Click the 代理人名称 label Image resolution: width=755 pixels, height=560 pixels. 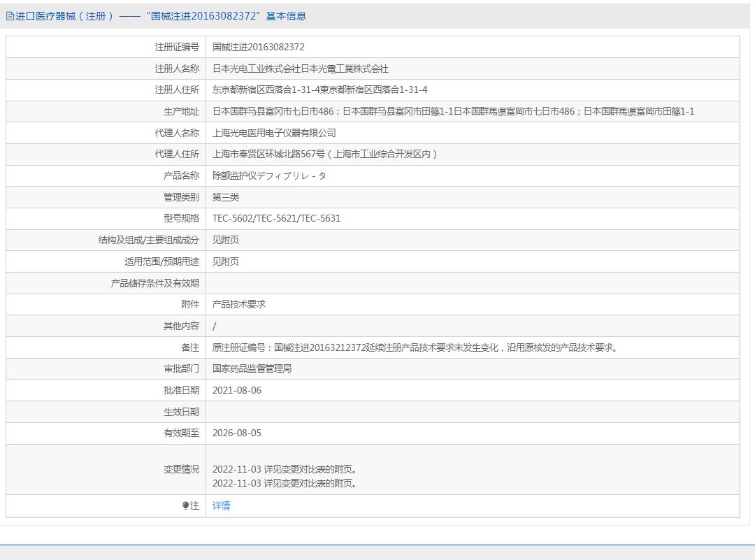(x=177, y=133)
